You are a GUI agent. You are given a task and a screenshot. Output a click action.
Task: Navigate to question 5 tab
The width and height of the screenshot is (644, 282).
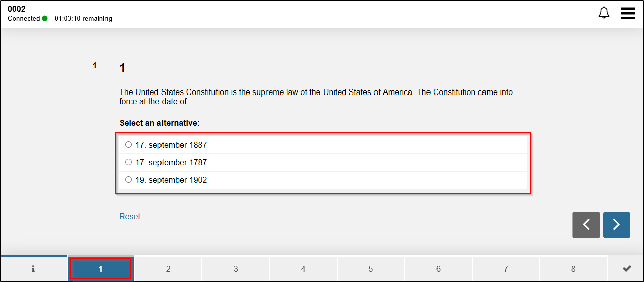click(371, 269)
